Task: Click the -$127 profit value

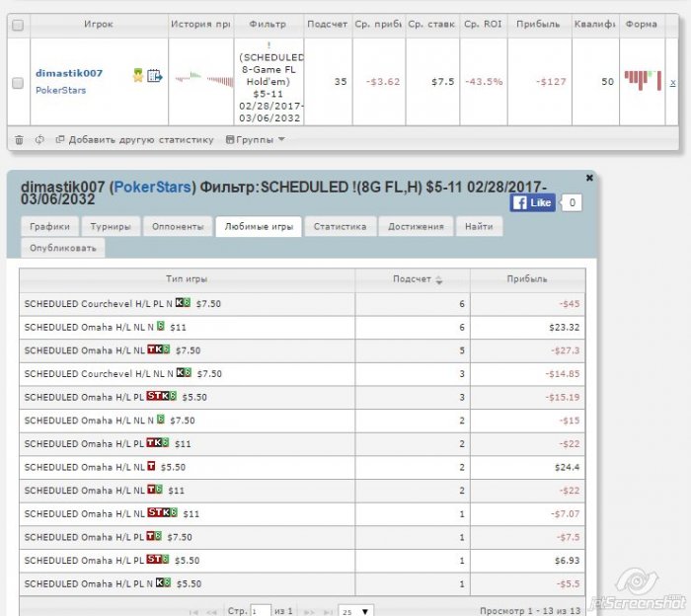Action: (x=551, y=82)
